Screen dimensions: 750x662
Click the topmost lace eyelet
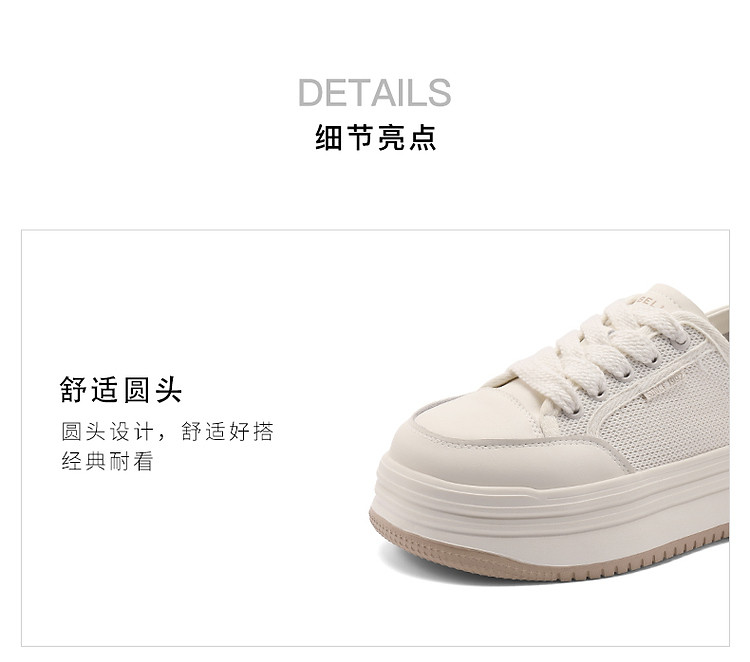tap(684, 341)
